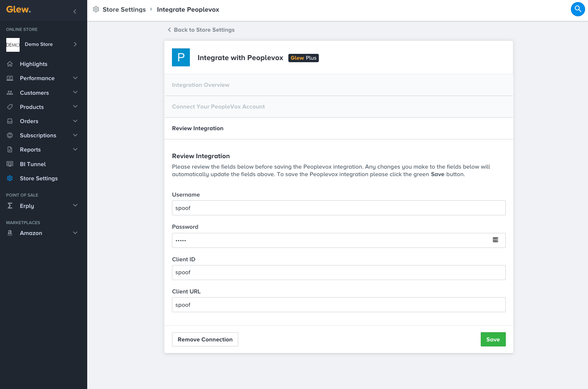Expand the Products menu chevron
This screenshot has height=389, width=588.
point(75,106)
